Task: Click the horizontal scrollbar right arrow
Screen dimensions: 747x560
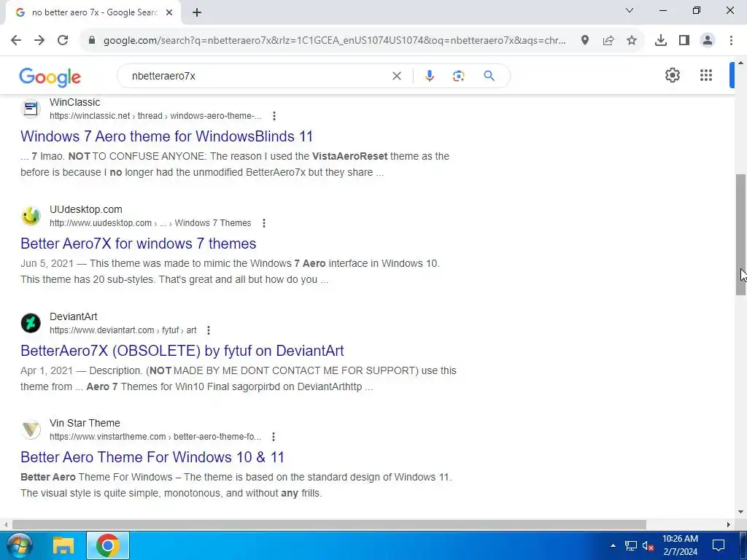Action: [729, 525]
